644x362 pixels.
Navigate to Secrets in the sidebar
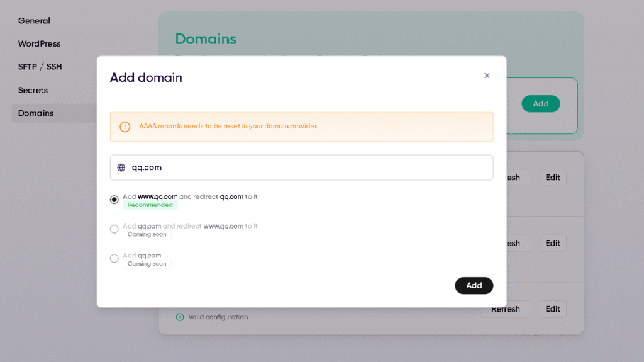coord(33,90)
